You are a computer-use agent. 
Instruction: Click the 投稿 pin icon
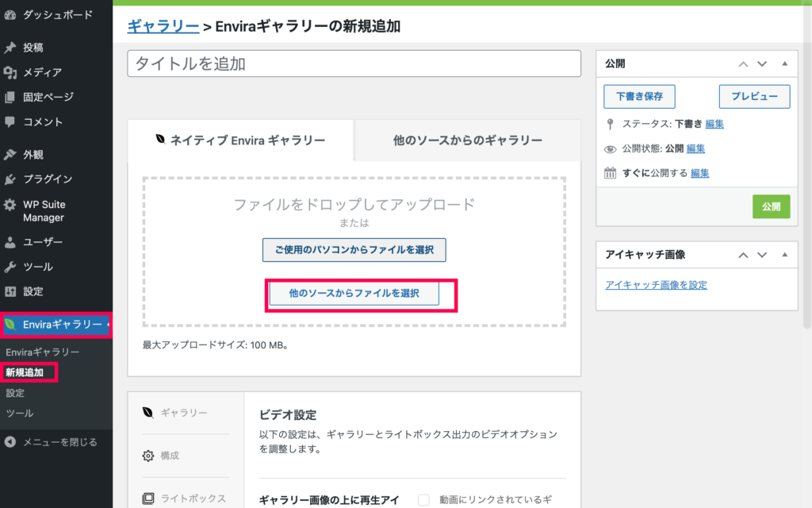click(10, 48)
